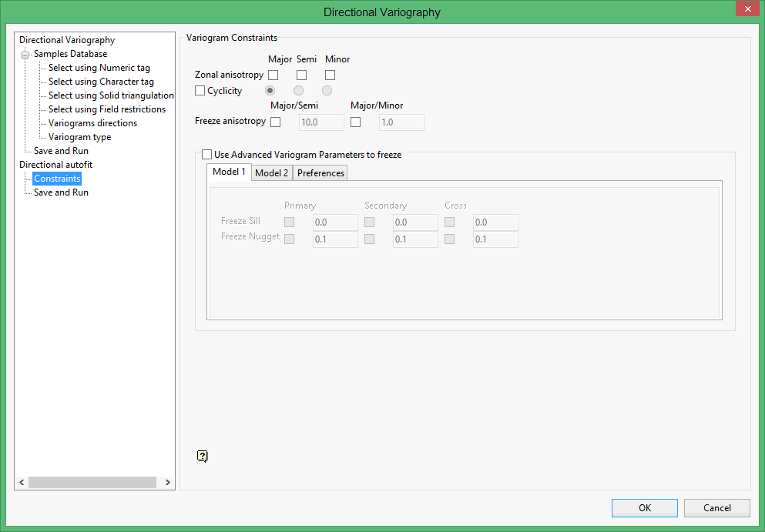This screenshot has width=765, height=532.
Task: Select the Model 1 tab
Action: [229, 172]
